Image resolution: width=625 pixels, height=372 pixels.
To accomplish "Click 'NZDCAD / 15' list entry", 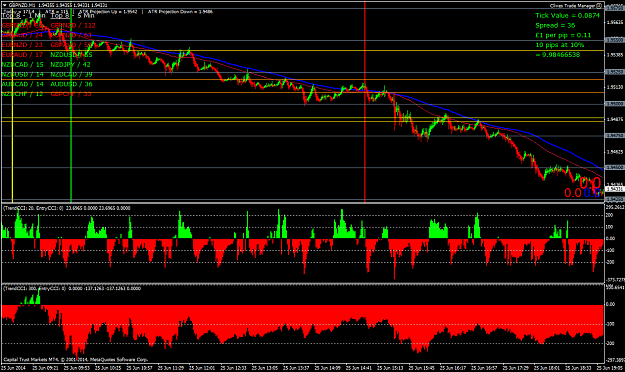I will (x=22, y=65).
